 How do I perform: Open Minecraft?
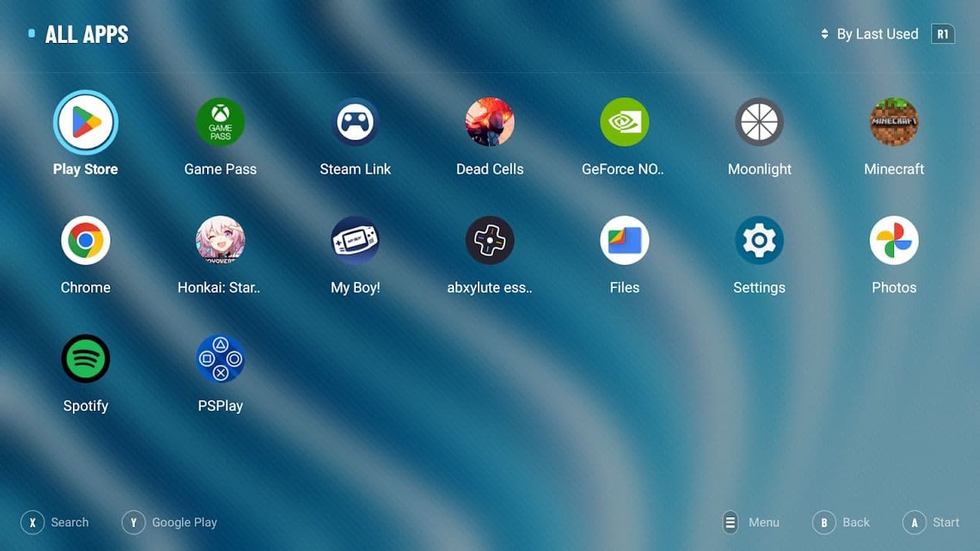coord(894,123)
